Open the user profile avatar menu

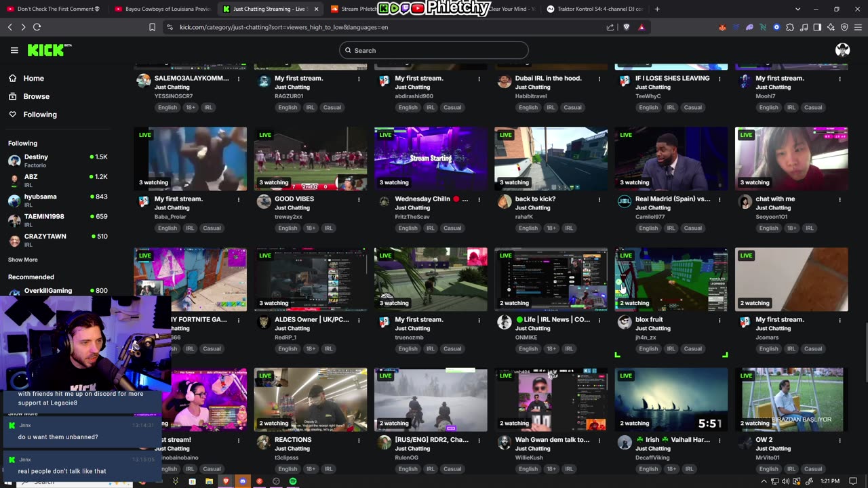pos(843,50)
